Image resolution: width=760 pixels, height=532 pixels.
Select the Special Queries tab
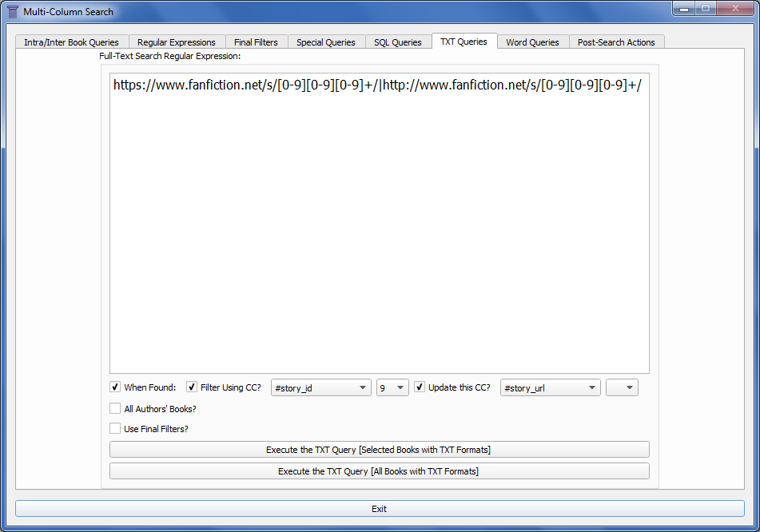click(x=326, y=42)
